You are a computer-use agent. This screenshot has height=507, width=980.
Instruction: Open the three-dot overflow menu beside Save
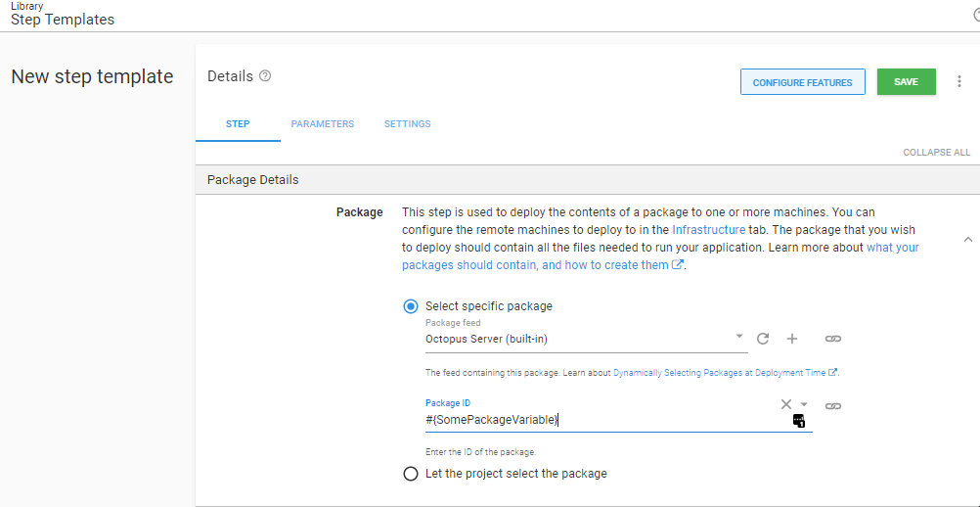coord(958,81)
